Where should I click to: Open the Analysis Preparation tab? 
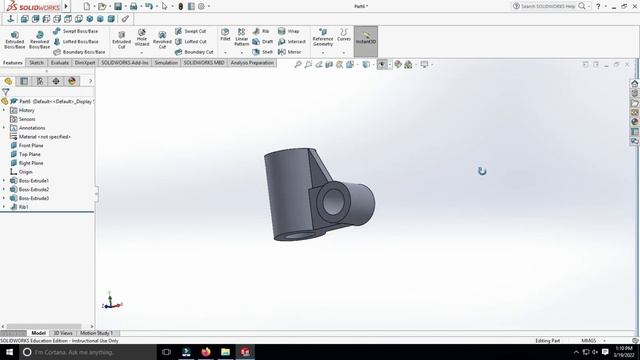(x=252, y=63)
